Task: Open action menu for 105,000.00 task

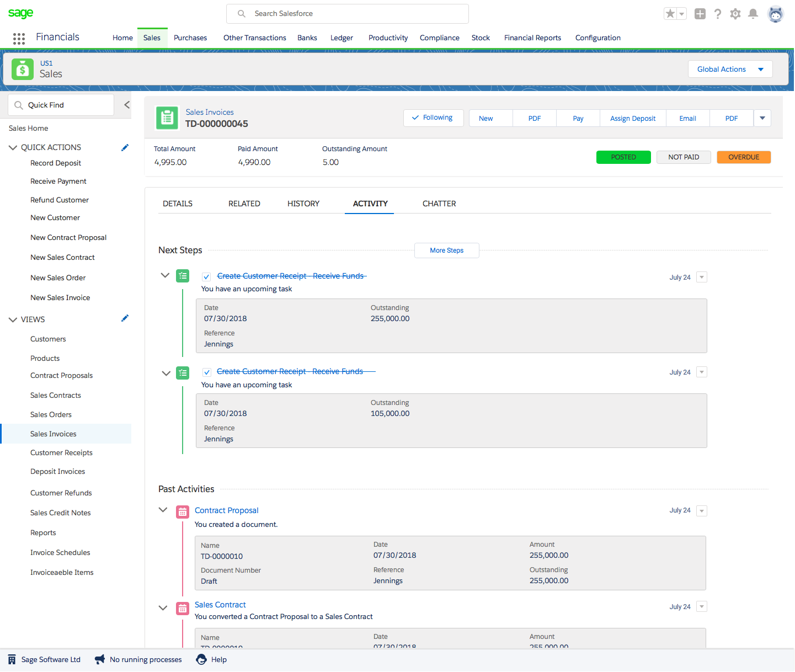Action: pyautogui.click(x=702, y=372)
